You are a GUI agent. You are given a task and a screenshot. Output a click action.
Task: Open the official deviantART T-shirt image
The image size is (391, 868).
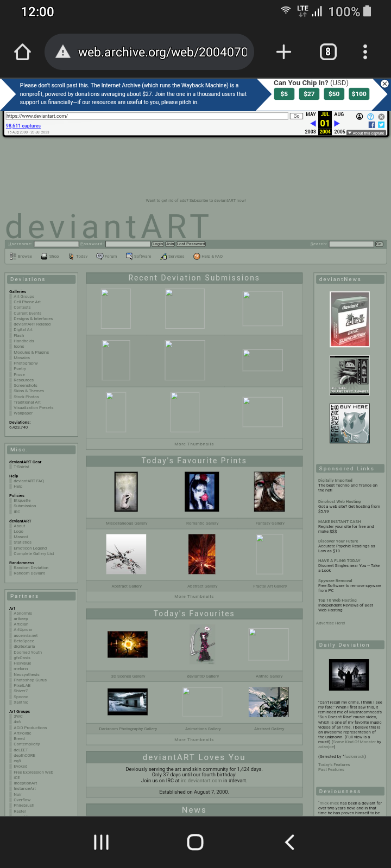pyautogui.click(x=350, y=375)
